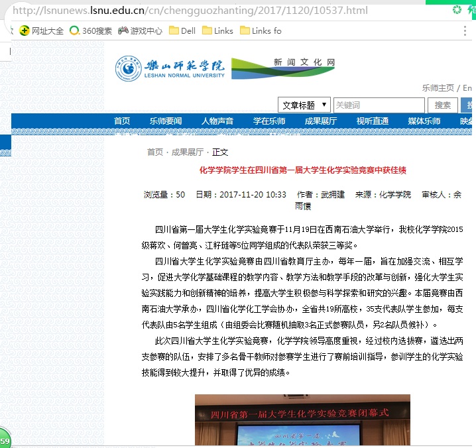Screen dimensions: 476x448
Task: Click the green browser extension icon
Action: [x=457, y=9]
